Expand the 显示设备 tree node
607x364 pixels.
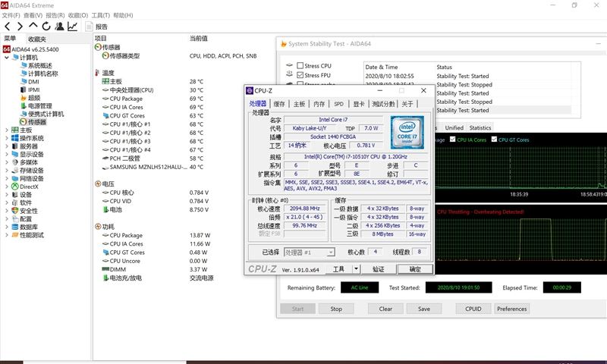point(7,155)
